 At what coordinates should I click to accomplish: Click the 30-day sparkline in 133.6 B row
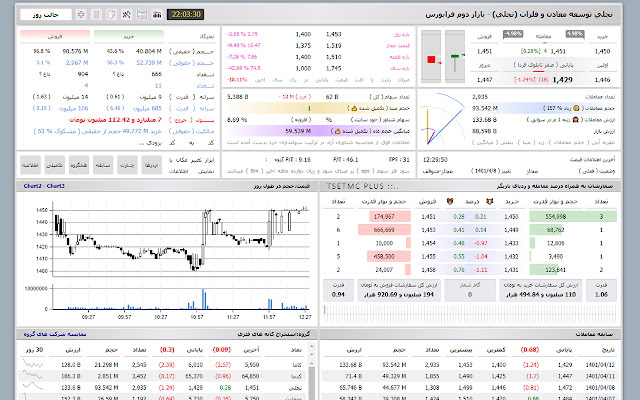click(x=33, y=386)
